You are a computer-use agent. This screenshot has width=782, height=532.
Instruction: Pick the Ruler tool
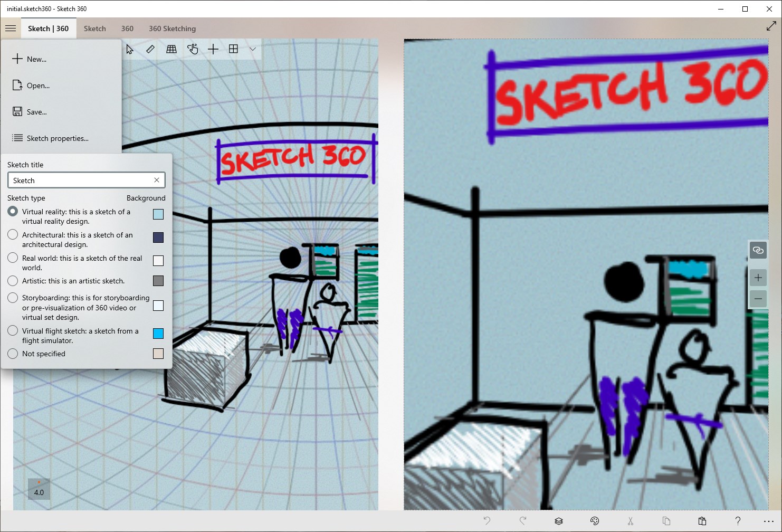[x=150, y=49]
